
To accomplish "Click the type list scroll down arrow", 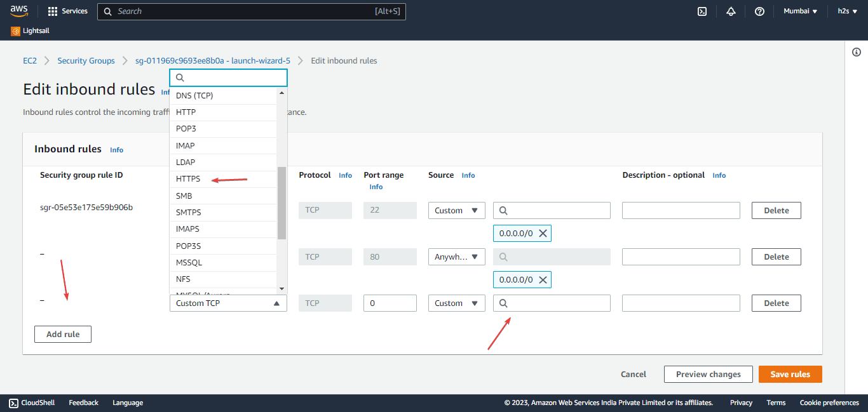I will [282, 289].
